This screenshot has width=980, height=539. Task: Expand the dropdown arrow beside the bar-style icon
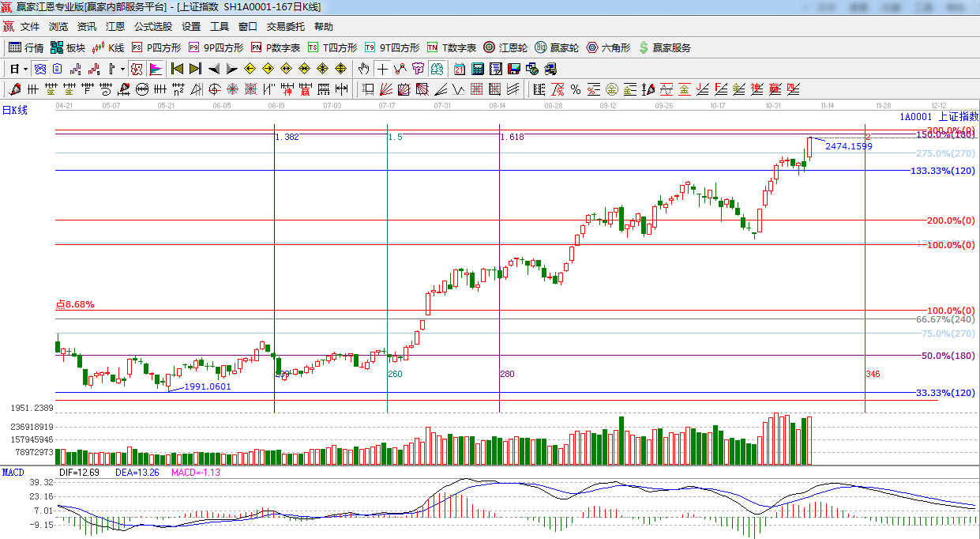pyautogui.click(x=122, y=69)
